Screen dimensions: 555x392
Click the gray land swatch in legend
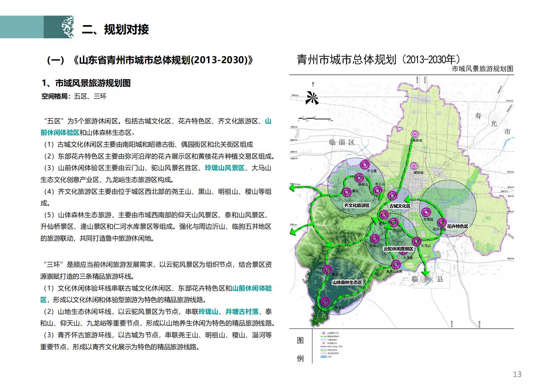(323, 353)
